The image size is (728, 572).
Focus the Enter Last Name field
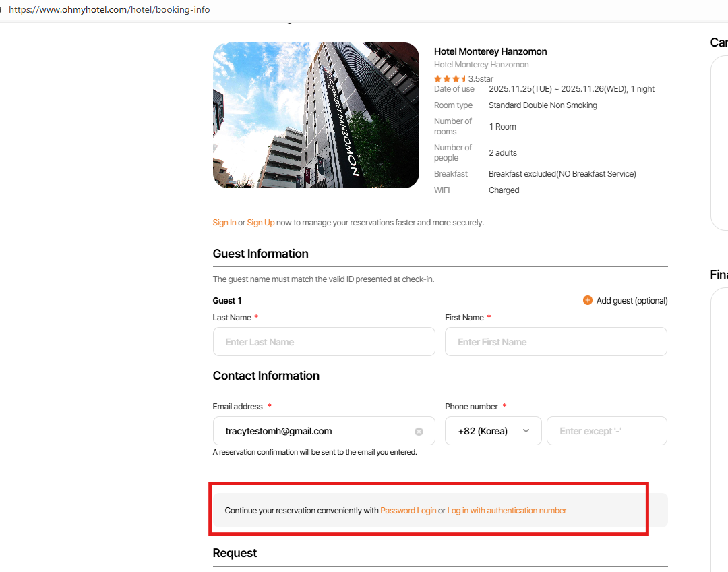click(324, 342)
